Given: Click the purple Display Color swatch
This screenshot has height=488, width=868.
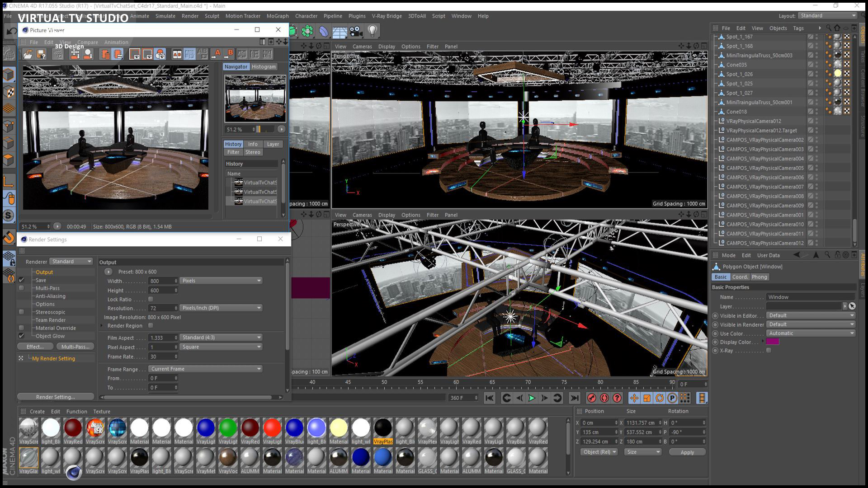Looking at the screenshot, I should (x=772, y=342).
